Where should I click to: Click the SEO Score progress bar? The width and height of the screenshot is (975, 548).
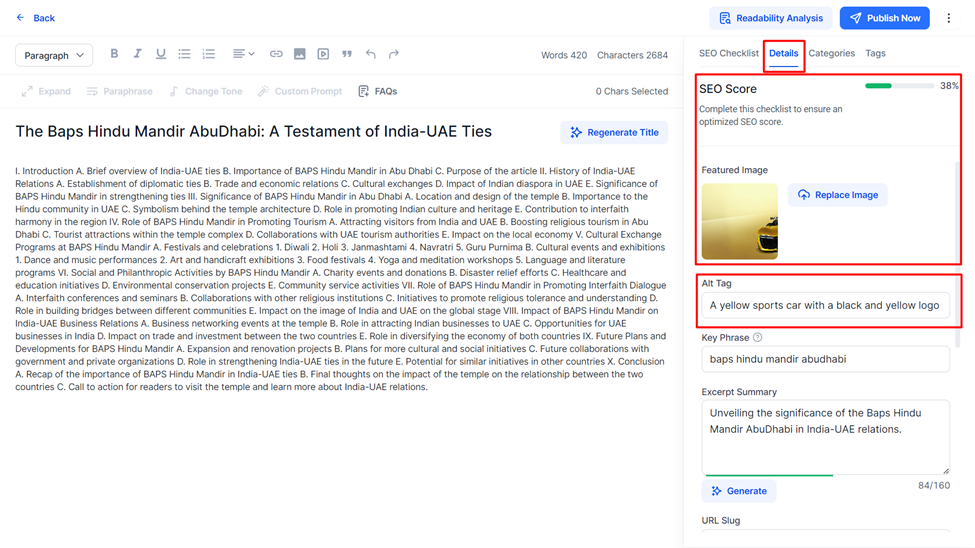(x=899, y=86)
